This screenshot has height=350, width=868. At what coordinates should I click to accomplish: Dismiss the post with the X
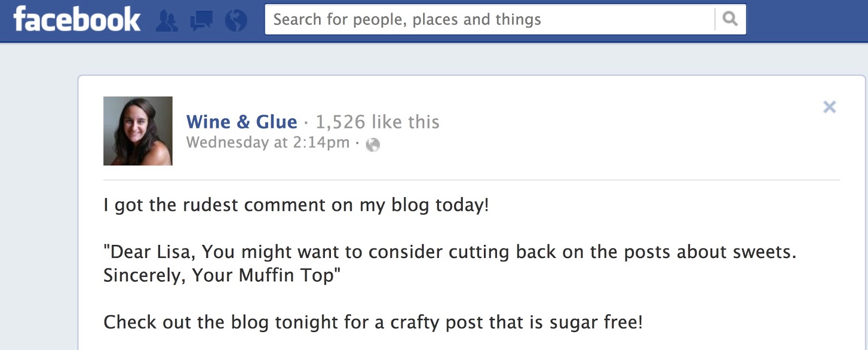[829, 107]
